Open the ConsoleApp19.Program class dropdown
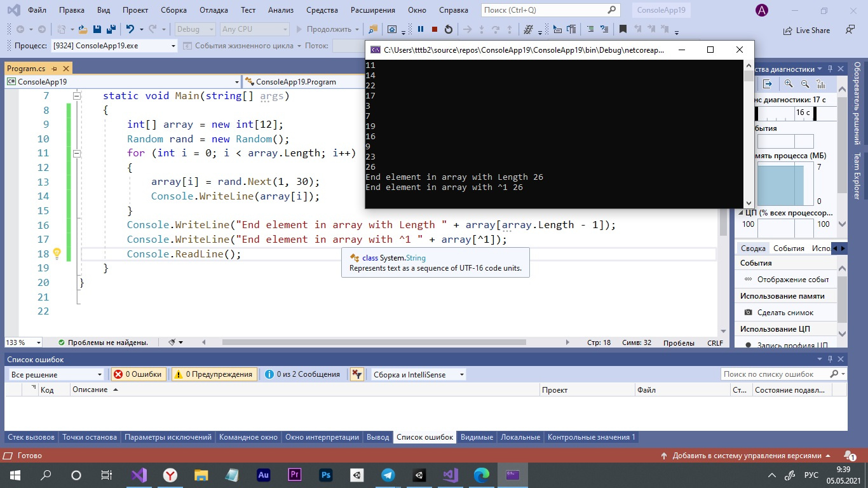 tap(305, 81)
